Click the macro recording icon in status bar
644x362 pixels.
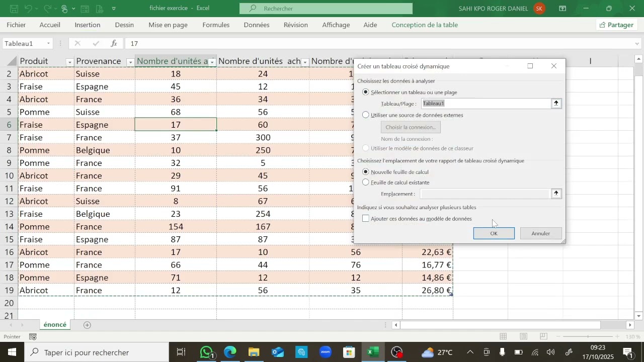pyautogui.click(x=33, y=337)
